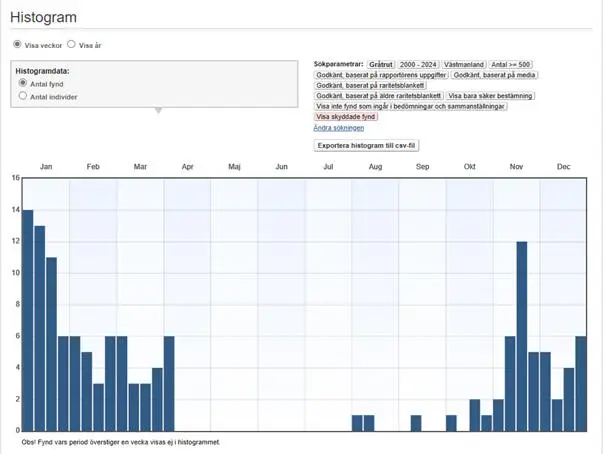Screen dimensions: 603x454
Task: Click the "Visa bara säker bestämning" tag
Action: click(x=490, y=96)
